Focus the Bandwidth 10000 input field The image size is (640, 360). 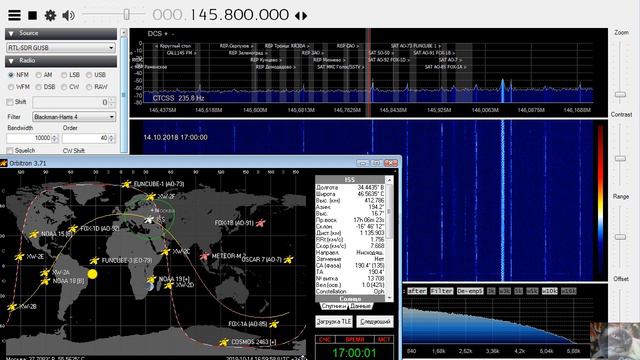29,138
